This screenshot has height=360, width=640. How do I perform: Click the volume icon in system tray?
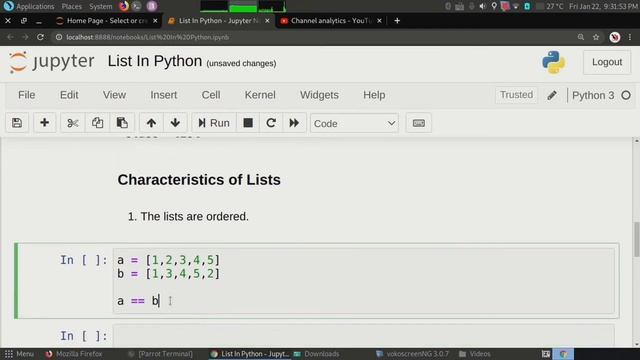[483, 6]
